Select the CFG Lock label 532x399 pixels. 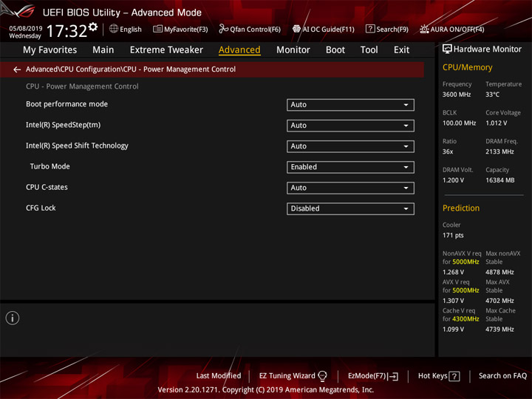coord(41,208)
